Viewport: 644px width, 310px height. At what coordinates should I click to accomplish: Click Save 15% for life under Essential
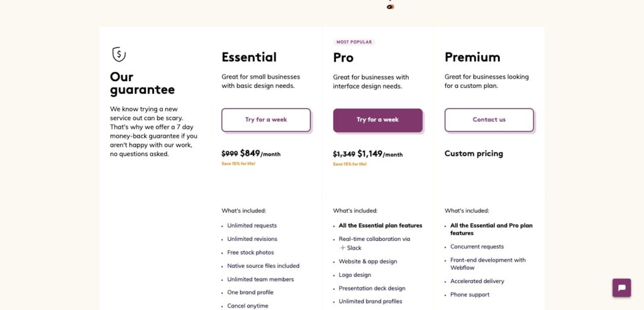pyautogui.click(x=238, y=164)
